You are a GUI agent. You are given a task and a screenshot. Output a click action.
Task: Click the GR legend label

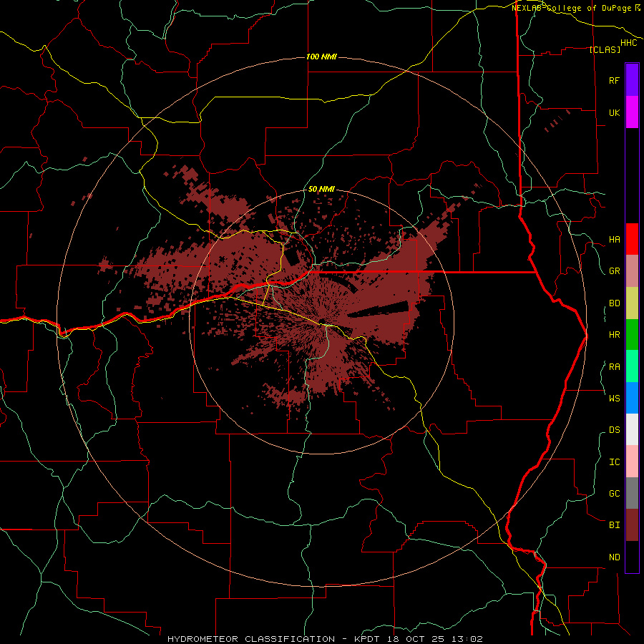[614, 271]
